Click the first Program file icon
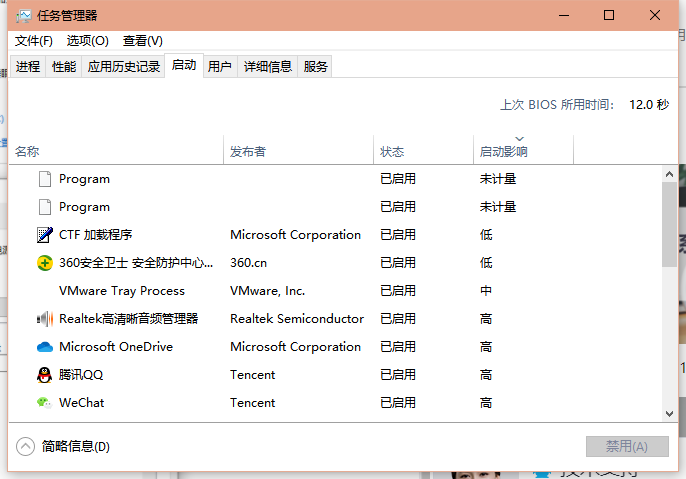 pos(44,179)
